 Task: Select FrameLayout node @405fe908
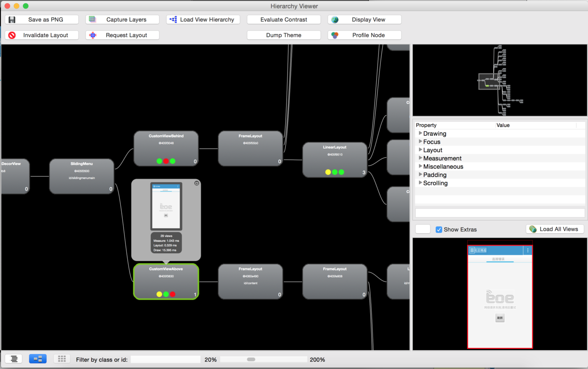coord(335,281)
